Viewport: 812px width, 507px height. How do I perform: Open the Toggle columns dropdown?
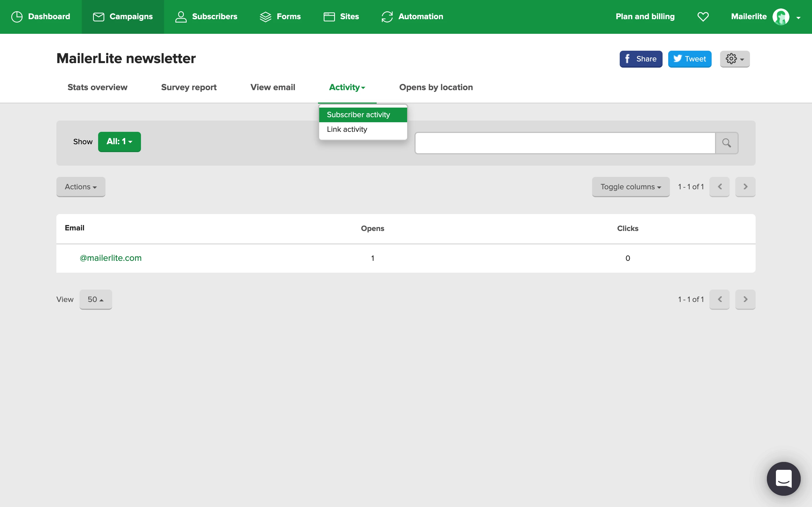630,187
